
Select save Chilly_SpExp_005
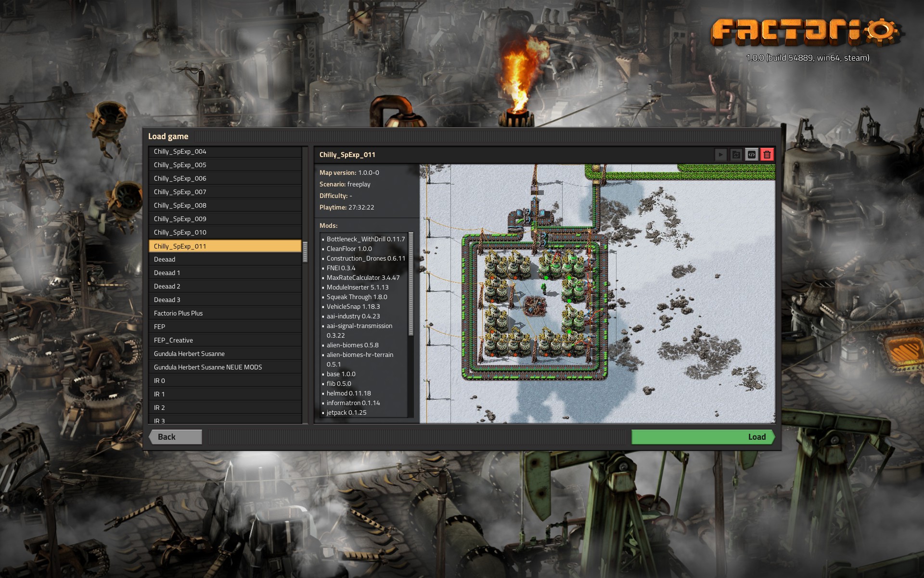point(225,165)
